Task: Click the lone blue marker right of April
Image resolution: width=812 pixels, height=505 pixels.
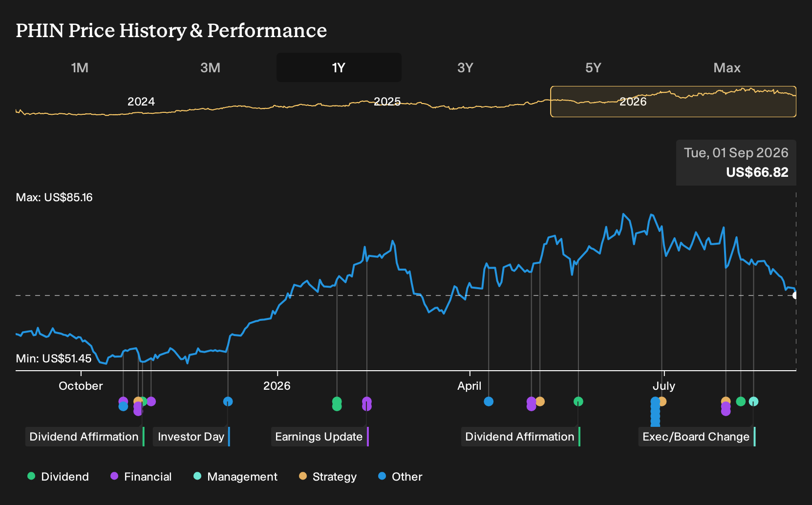Action: coord(489,401)
